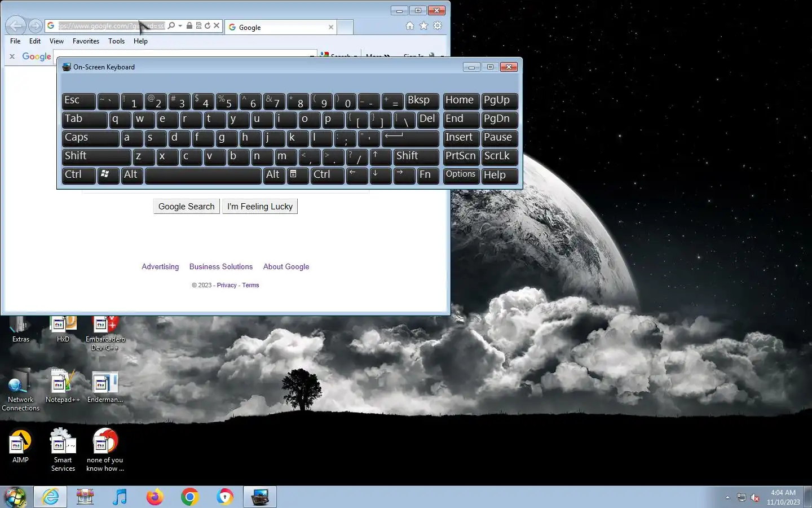Open the View menu
The width and height of the screenshot is (812, 508).
[56, 41]
